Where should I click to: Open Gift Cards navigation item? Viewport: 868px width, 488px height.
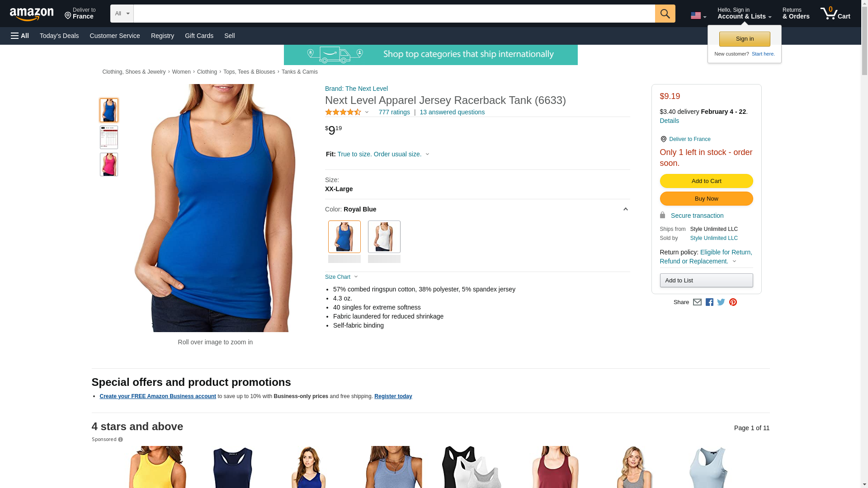199,36
